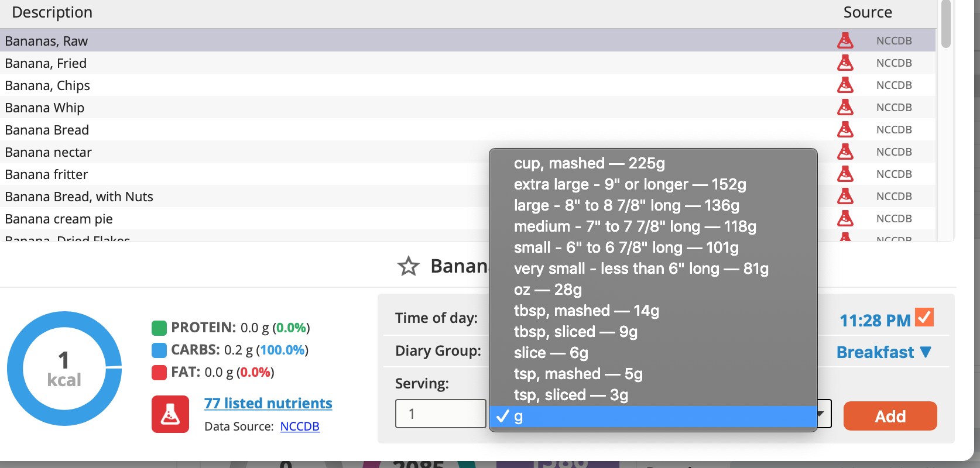The height and width of the screenshot is (468, 980).
Task: Open the Breakfast diary group dropdown
Action: coord(883,352)
